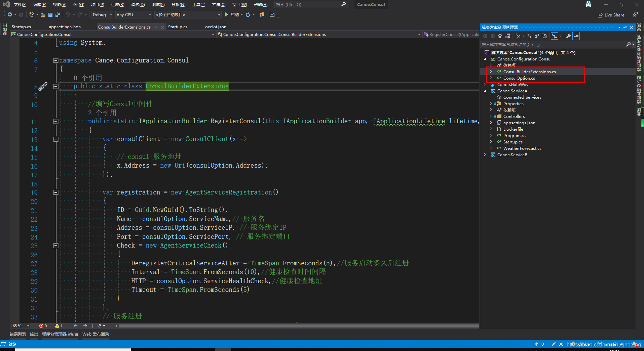
Task: Navigate to next issue with the right blue arrow
Action: 85,326
